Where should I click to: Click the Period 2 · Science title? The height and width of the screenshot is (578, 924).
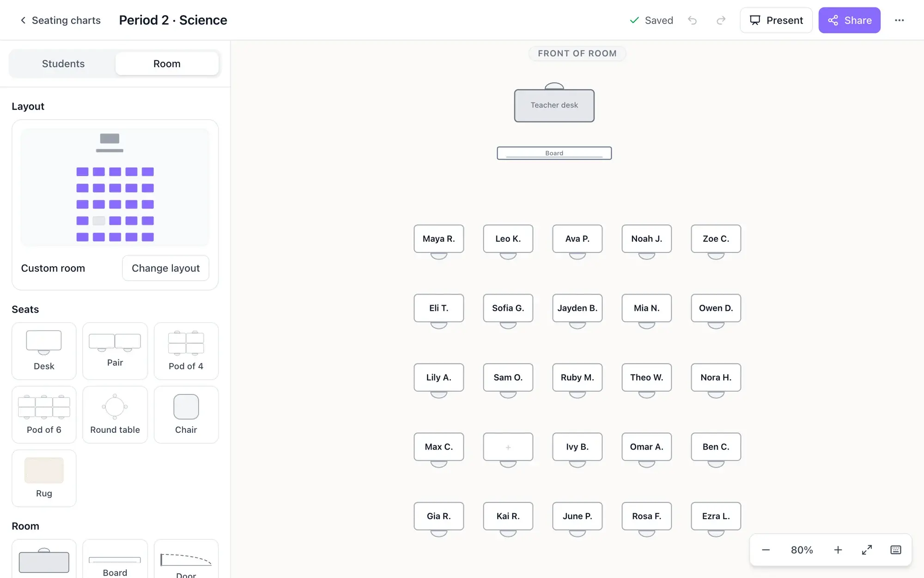click(173, 20)
